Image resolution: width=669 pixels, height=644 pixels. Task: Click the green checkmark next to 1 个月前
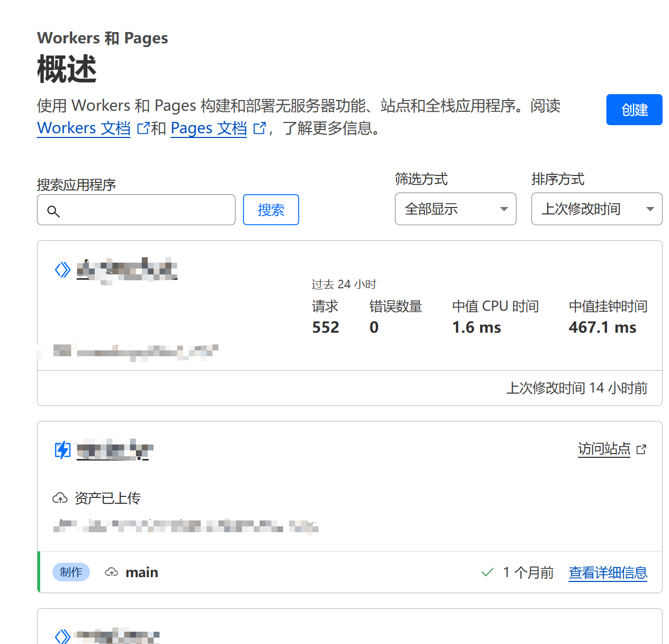[487, 572]
